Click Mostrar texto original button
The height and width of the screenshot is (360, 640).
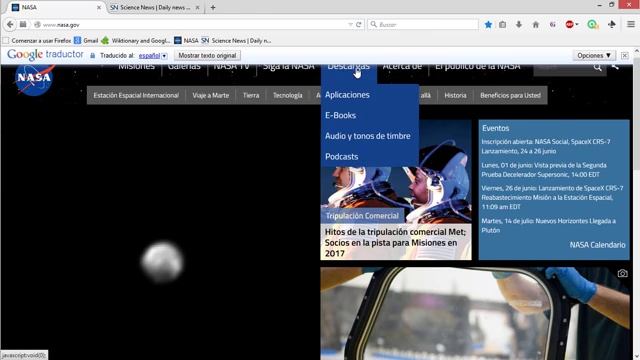coord(207,55)
